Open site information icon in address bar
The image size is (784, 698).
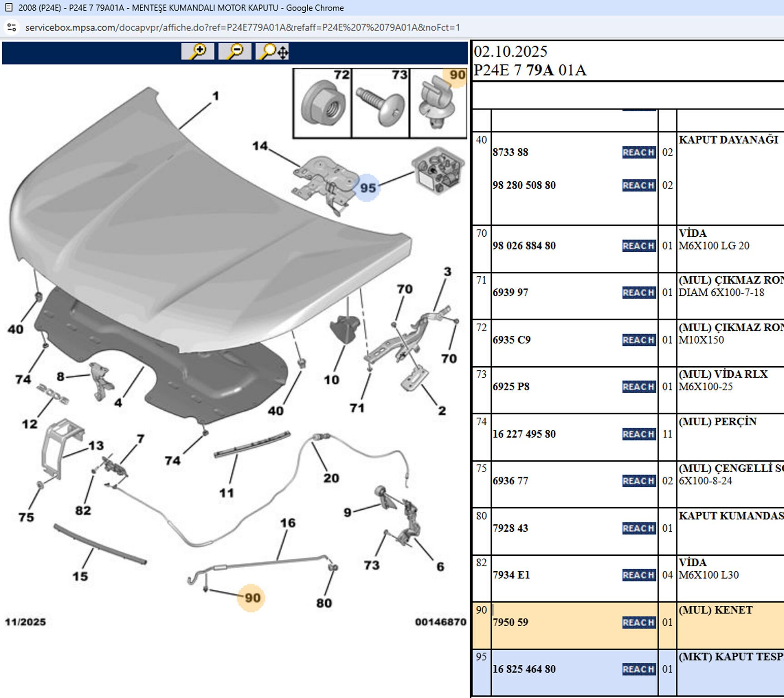(12, 27)
